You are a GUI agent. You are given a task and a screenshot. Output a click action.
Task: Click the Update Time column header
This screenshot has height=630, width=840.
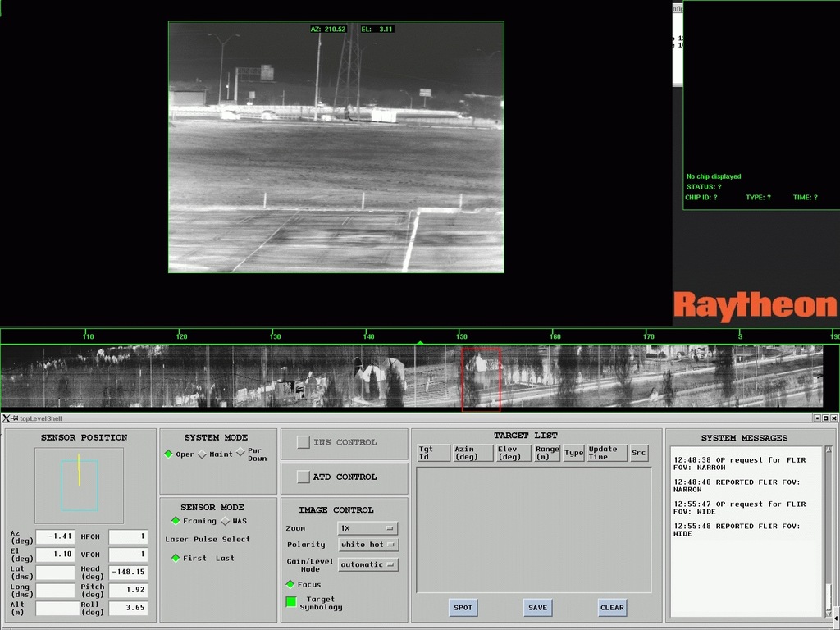606,453
